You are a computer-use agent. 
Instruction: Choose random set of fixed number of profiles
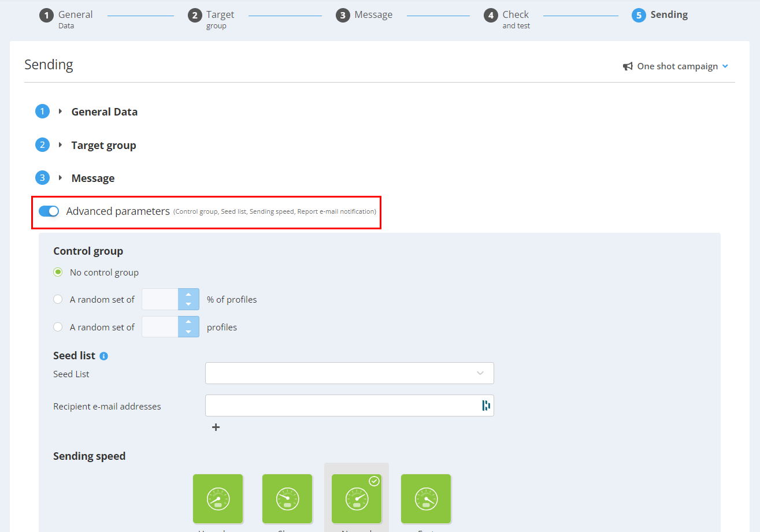coord(58,327)
